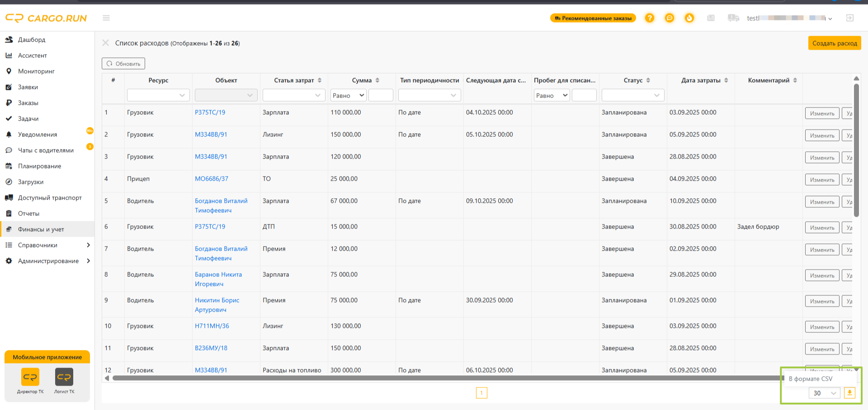868x410 pixels.
Task: Go to page 1 in pagination
Action: coord(481,393)
